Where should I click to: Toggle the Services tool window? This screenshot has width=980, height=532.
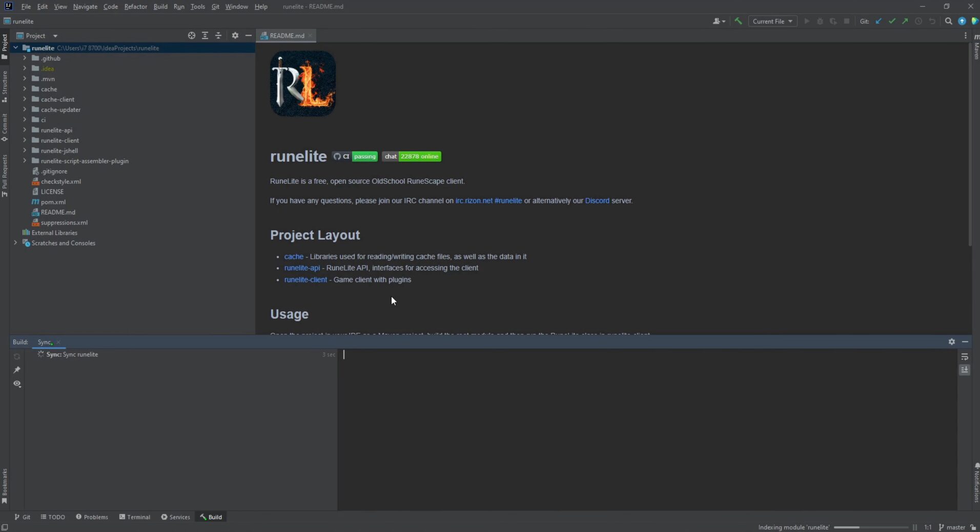(x=175, y=517)
